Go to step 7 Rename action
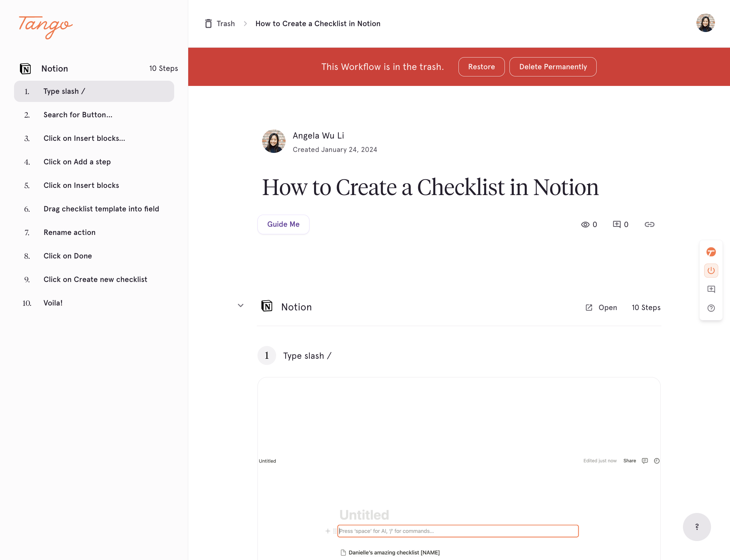Viewport: 730px width, 560px height. pos(94,232)
